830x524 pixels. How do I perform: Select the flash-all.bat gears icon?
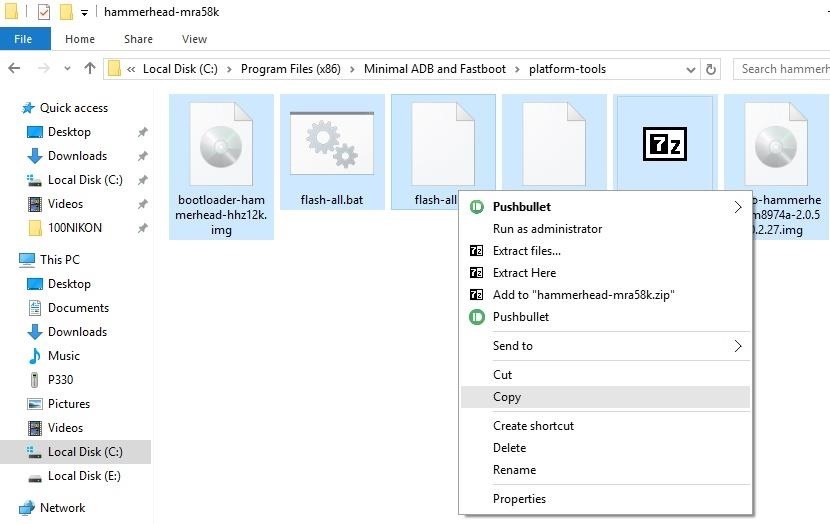pos(332,143)
